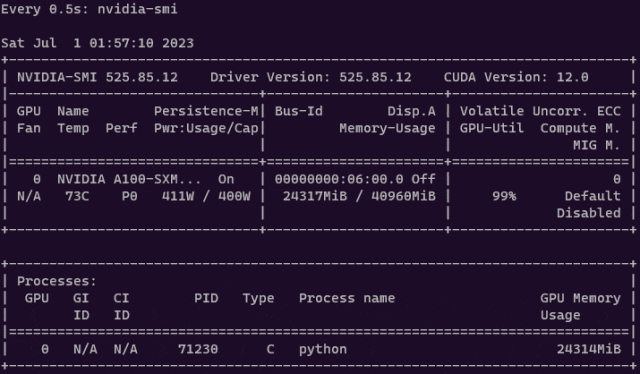Click the 'Temp' column header
640x374 pixels.
[x=73, y=128]
